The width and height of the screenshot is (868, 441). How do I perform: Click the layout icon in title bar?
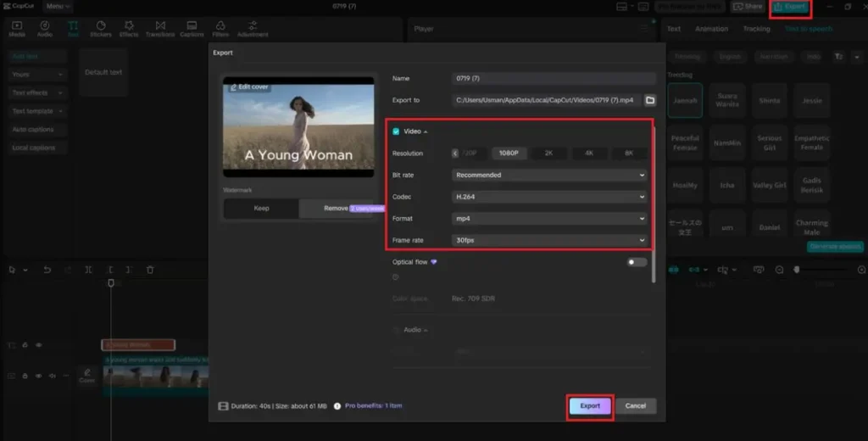pyautogui.click(x=621, y=7)
